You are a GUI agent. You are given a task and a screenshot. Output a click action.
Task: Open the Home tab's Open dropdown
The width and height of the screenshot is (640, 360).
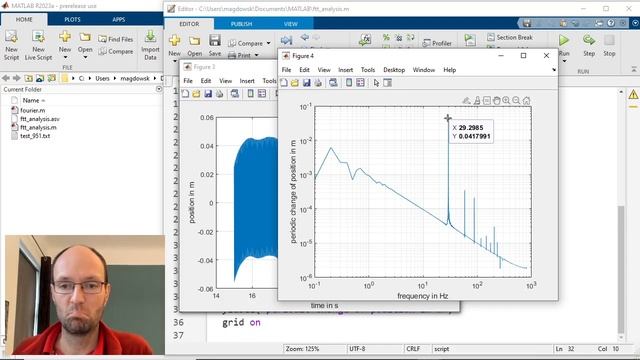(85, 57)
